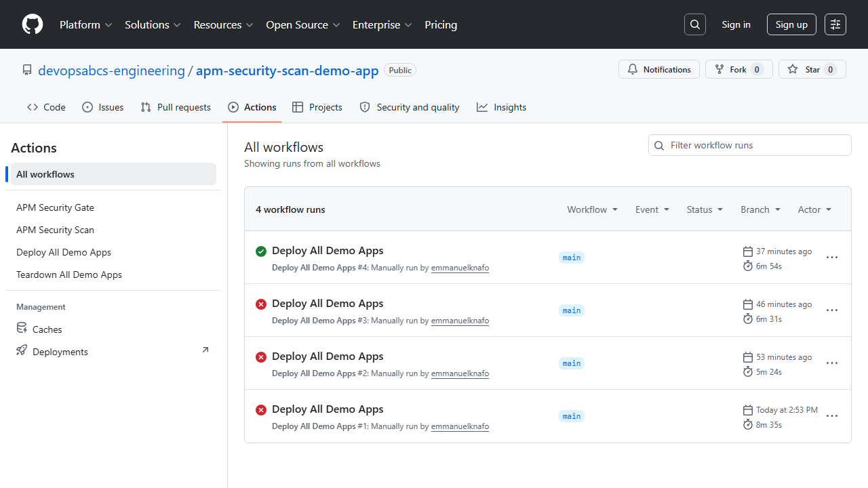Viewport: 868px width, 488px height.
Task: Select the APM Security Gate workflow
Action: pos(55,207)
